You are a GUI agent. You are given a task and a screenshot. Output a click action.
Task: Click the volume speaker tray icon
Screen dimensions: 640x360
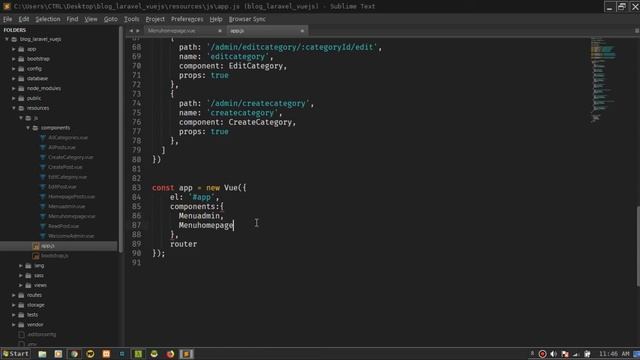tap(553, 354)
